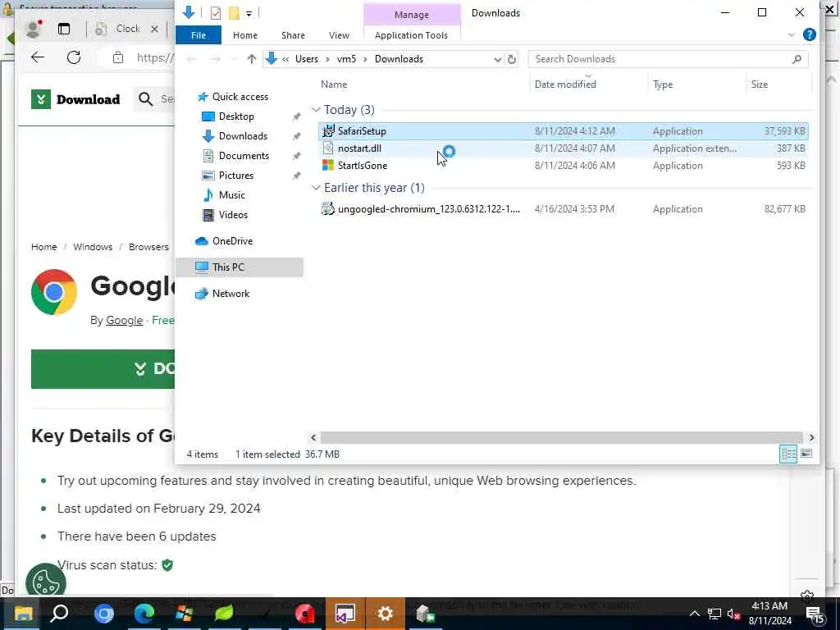Screen dimensions: 840x630
Task: Open the notification center icon
Action: tap(815, 614)
